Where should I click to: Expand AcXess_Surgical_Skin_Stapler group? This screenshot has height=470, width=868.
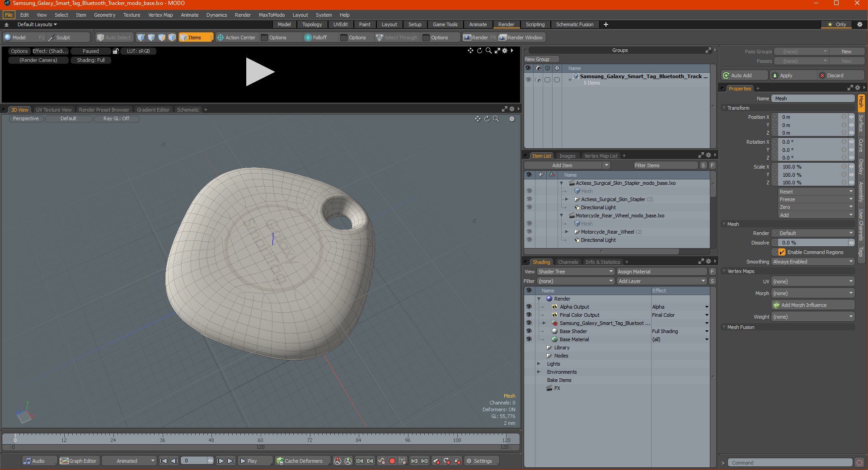coord(567,199)
